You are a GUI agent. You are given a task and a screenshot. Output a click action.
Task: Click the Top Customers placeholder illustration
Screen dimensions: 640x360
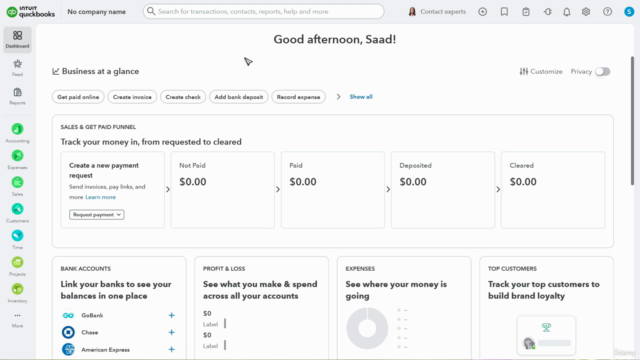(546, 336)
